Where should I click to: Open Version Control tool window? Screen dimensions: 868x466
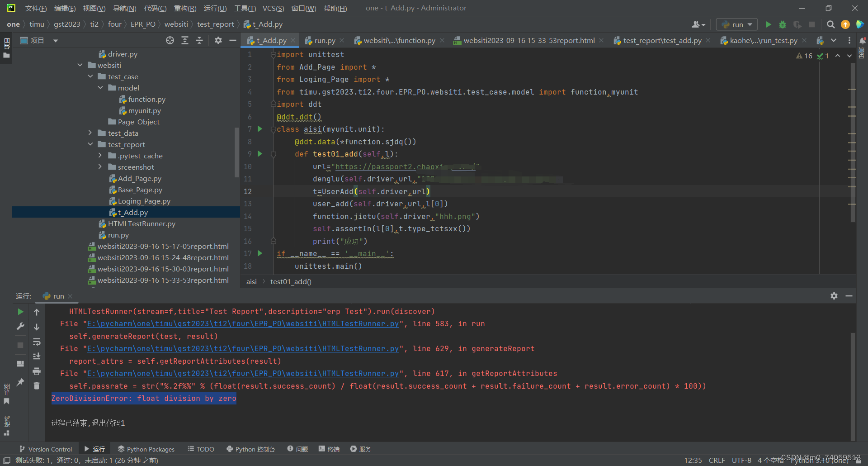coord(46,449)
